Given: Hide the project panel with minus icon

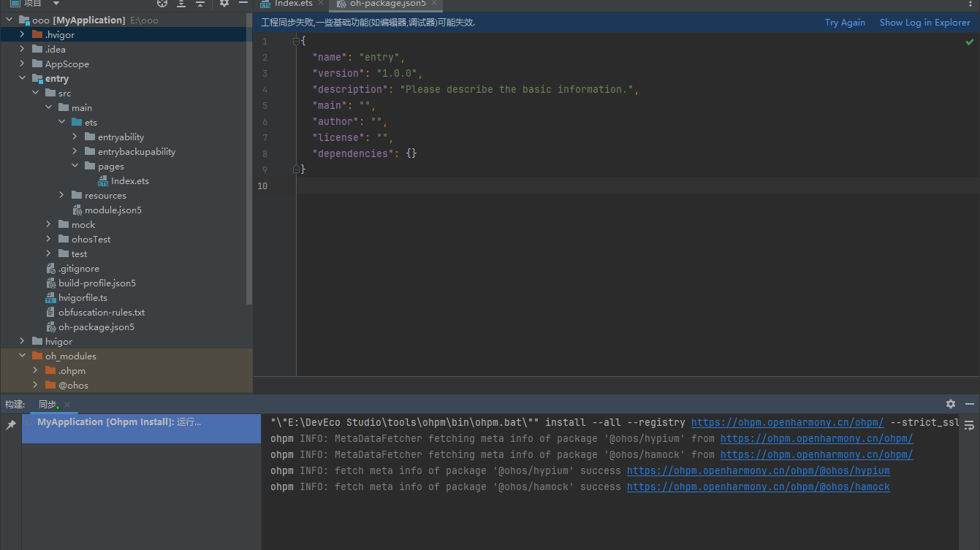Looking at the screenshot, I should point(243,3).
